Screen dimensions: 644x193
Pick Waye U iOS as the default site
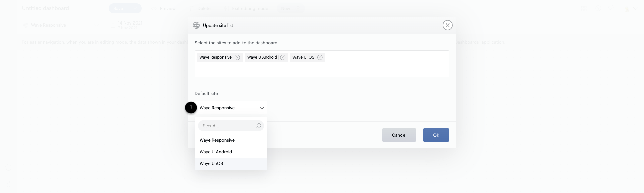click(211, 164)
